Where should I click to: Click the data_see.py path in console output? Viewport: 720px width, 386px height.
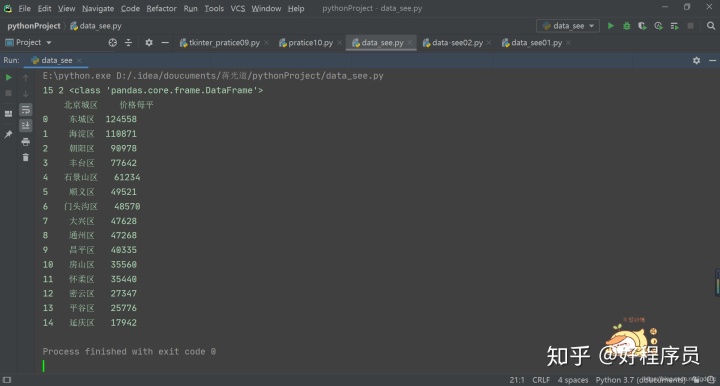tap(250, 76)
